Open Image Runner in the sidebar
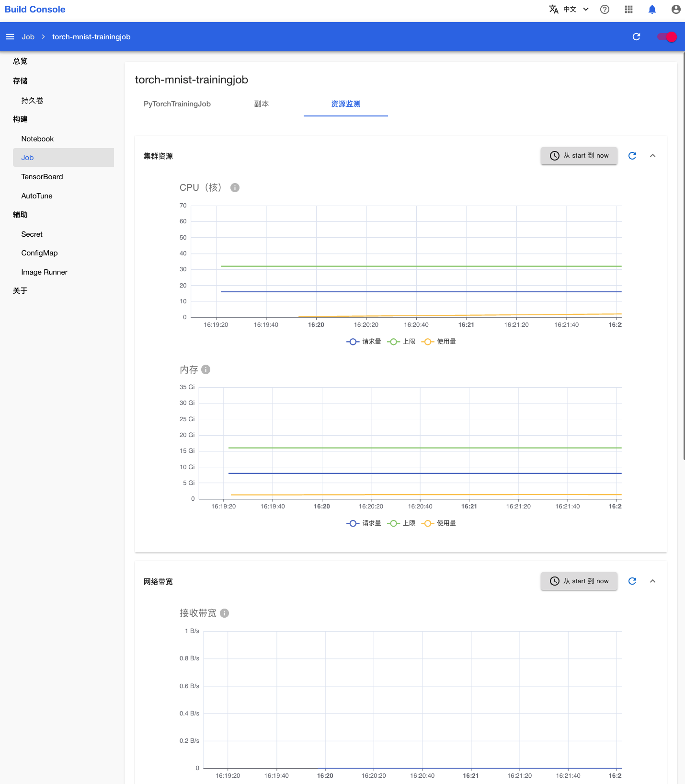685x784 pixels. 45,272
